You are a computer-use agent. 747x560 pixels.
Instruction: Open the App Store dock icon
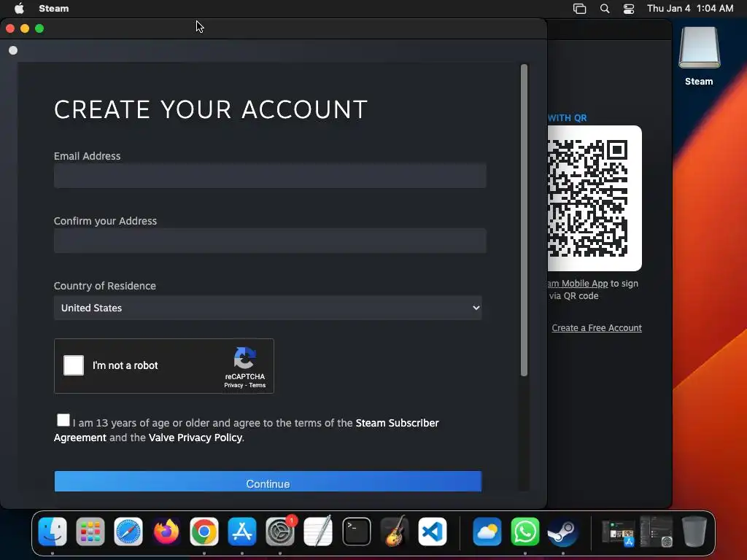pos(242,532)
